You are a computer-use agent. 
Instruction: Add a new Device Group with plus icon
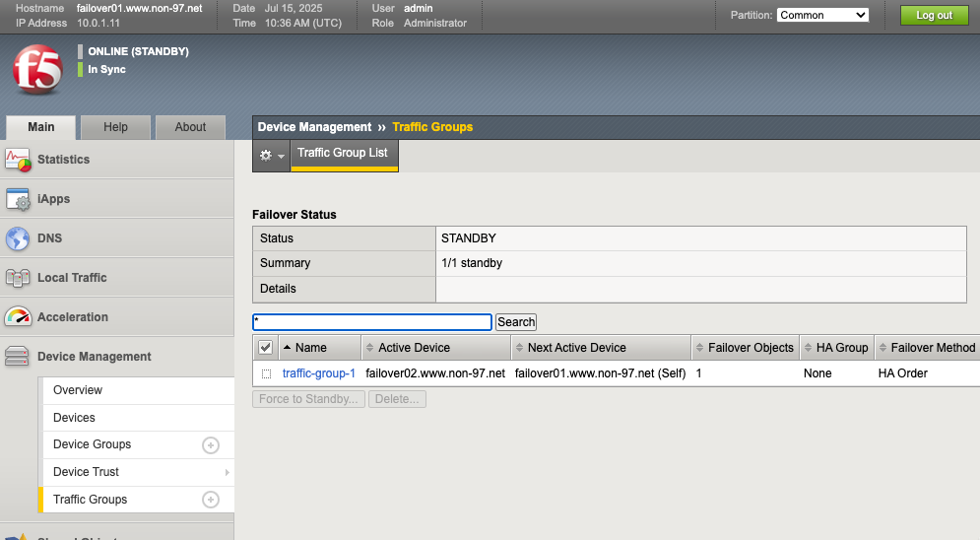(x=211, y=445)
